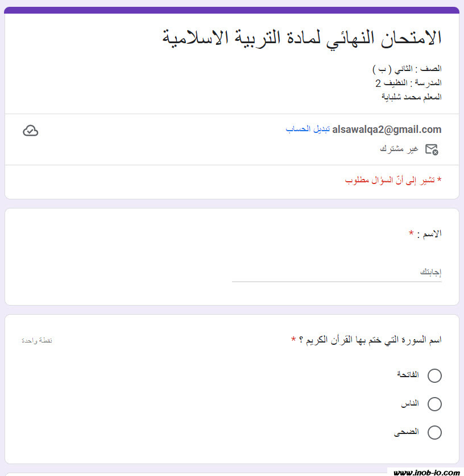Click the email not shared envelope icon
This screenshot has height=476, width=464.
(432, 149)
